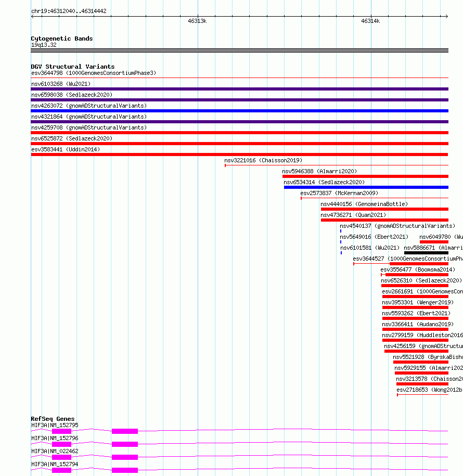Click the blue bar under nsv4263072

(x=239, y=111)
